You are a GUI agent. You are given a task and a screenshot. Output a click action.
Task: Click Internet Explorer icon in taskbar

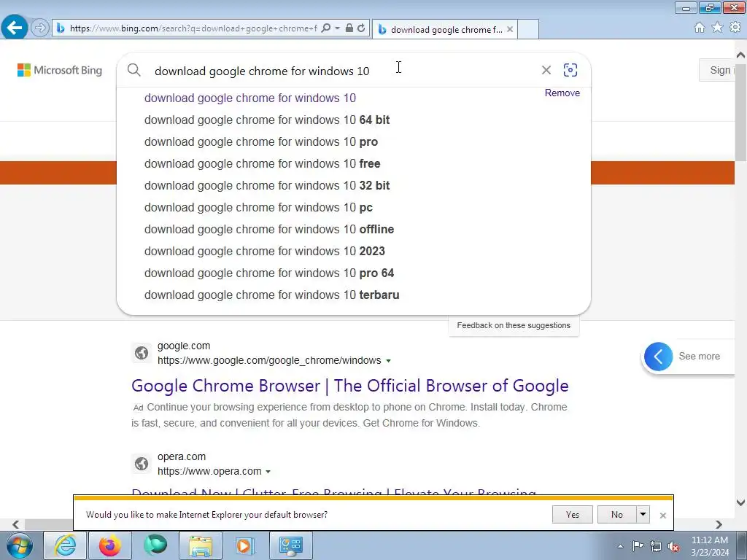tap(65, 545)
